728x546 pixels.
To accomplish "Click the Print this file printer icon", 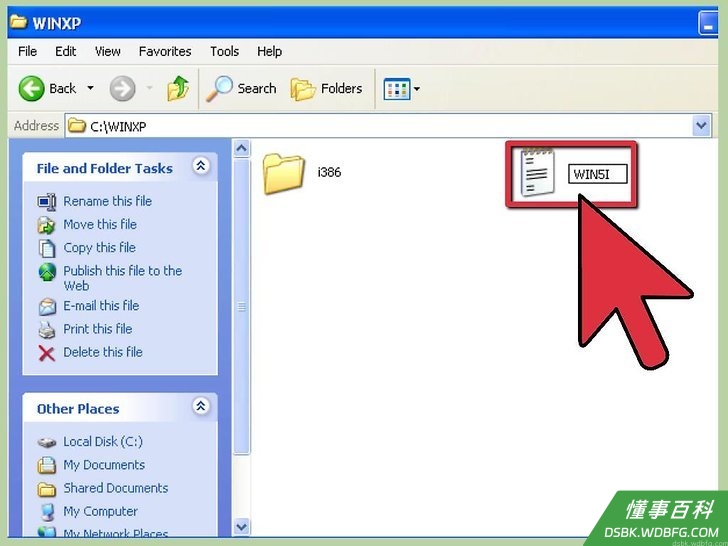I will tap(46, 330).
